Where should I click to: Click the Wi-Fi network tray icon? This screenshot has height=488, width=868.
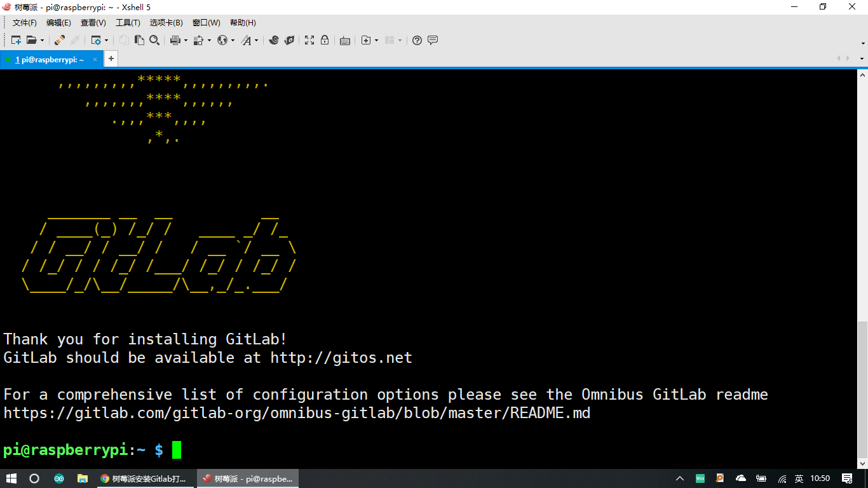782,478
